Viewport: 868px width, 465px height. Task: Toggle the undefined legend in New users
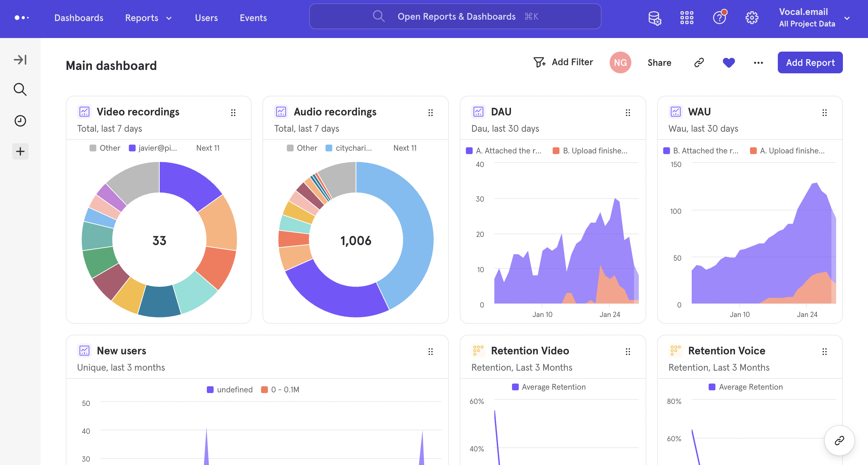pyautogui.click(x=230, y=390)
